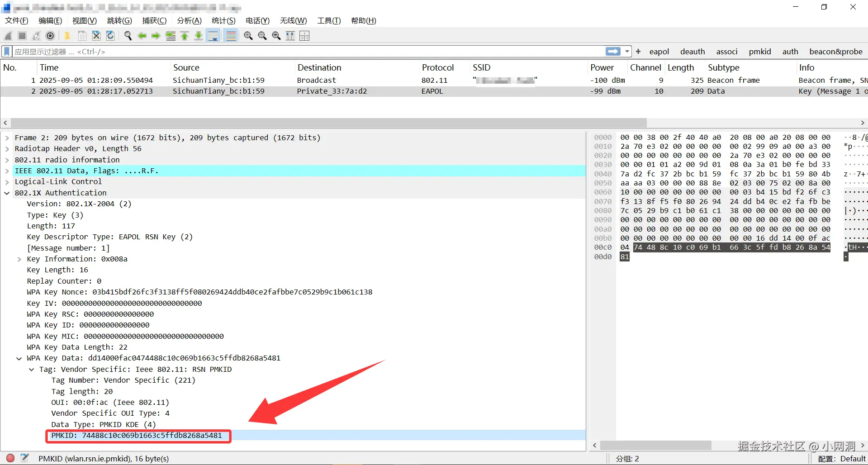The height and width of the screenshot is (465, 868).
Task: Apply the eapol filter button
Action: click(x=659, y=52)
